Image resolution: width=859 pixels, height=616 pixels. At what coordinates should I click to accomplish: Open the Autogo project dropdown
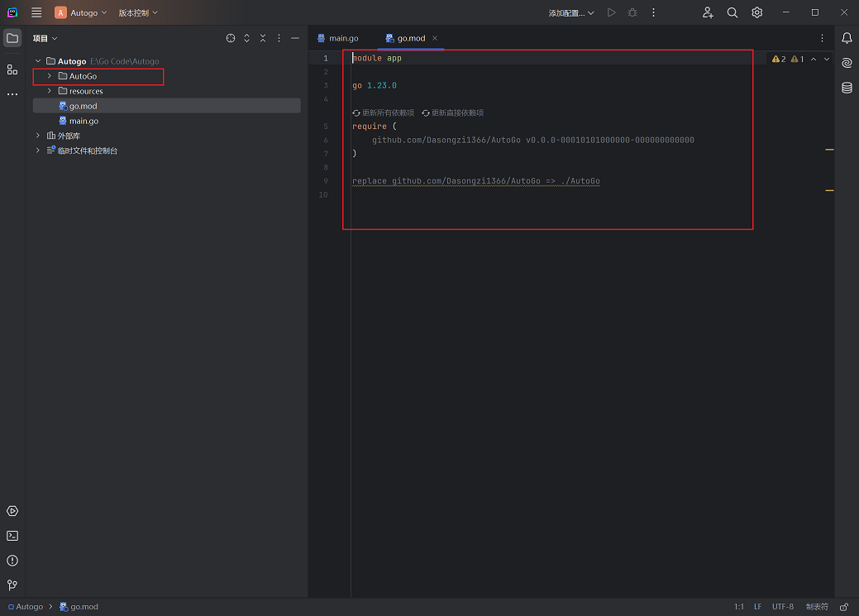[81, 12]
